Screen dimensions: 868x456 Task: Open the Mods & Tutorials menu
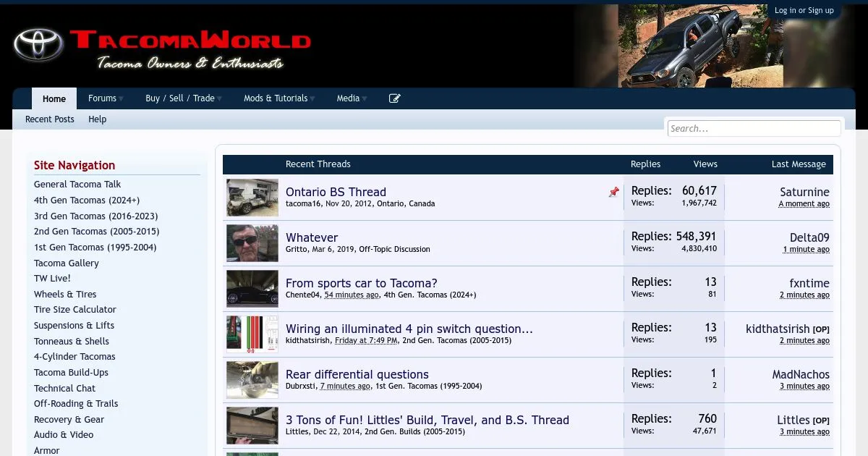276,98
